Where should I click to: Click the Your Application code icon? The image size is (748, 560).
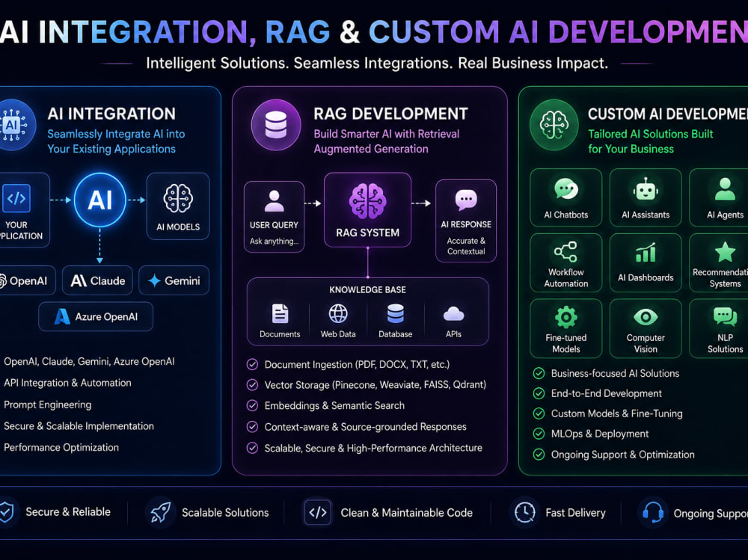click(16, 198)
